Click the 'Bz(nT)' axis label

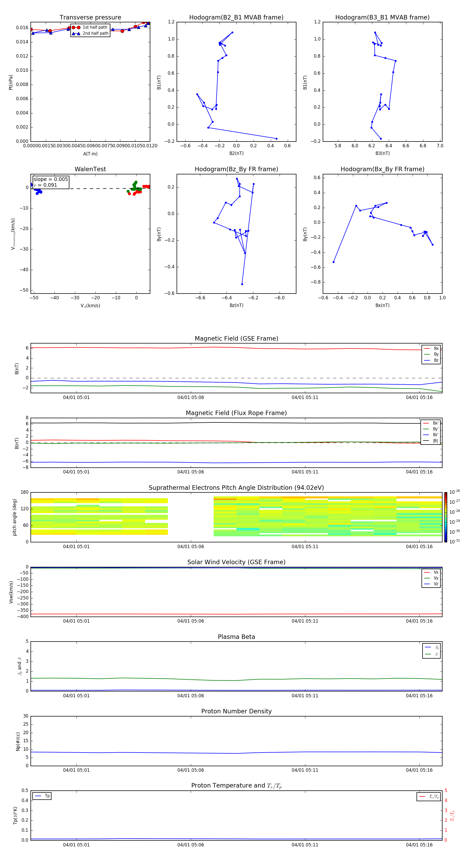click(236, 305)
